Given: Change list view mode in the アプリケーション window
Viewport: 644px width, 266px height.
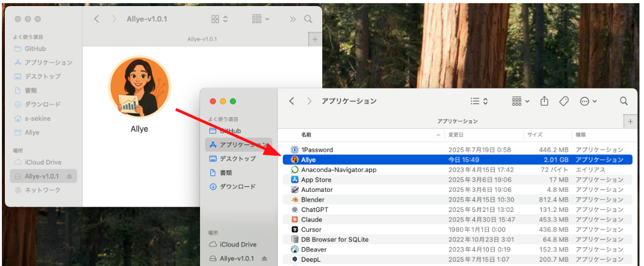Looking at the screenshot, I should 479,101.
